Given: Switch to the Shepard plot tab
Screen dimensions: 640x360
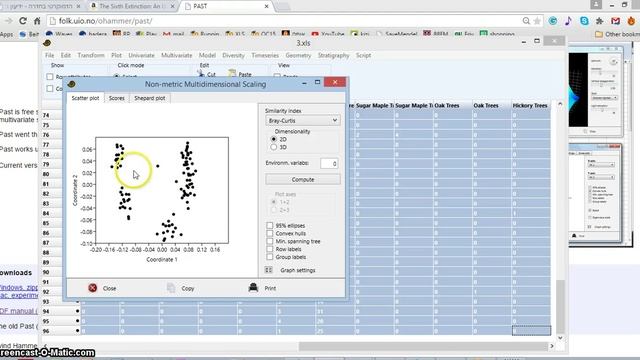Looking at the screenshot, I should pyautogui.click(x=150, y=98).
